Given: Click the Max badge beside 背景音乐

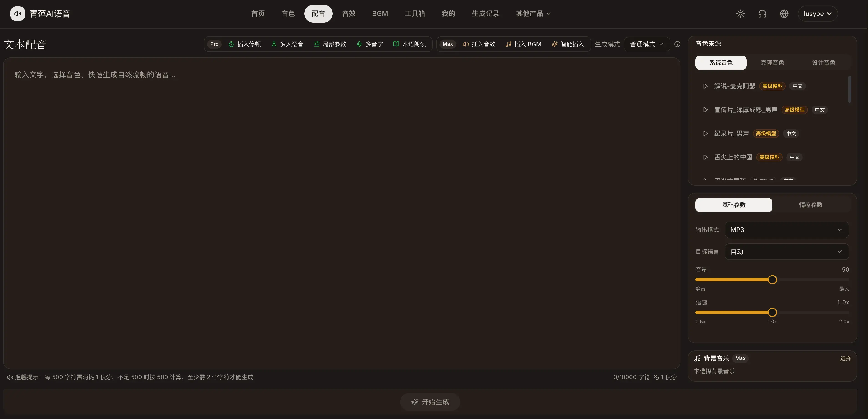Looking at the screenshot, I should tap(740, 358).
